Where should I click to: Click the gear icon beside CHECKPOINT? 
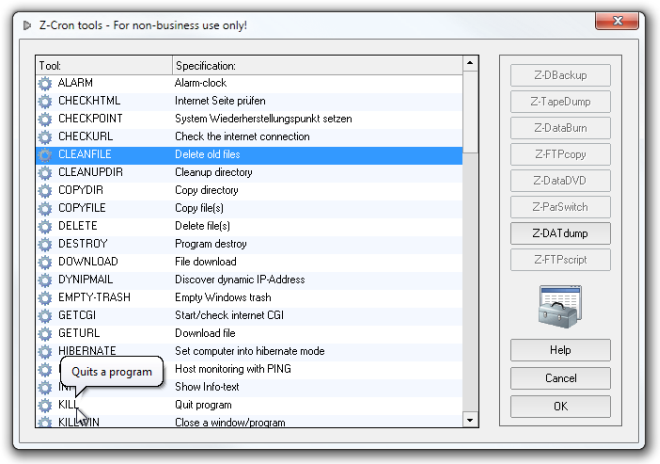pos(45,119)
